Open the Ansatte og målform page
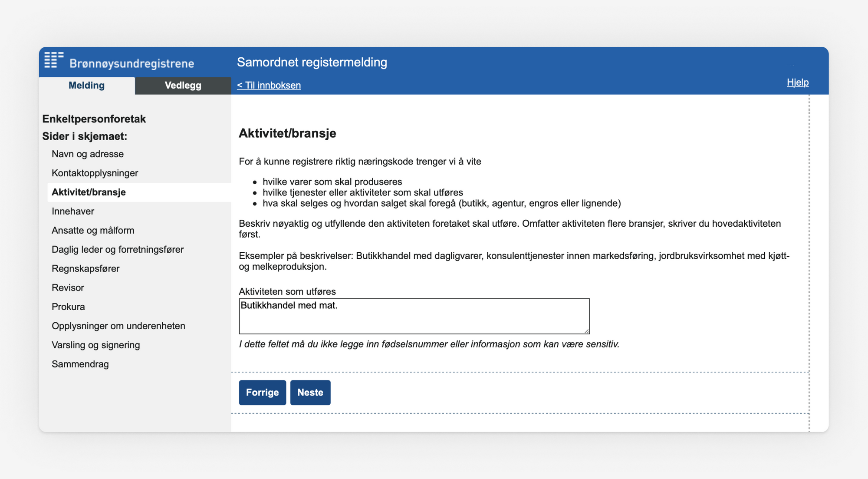This screenshot has height=479, width=868. tap(93, 230)
